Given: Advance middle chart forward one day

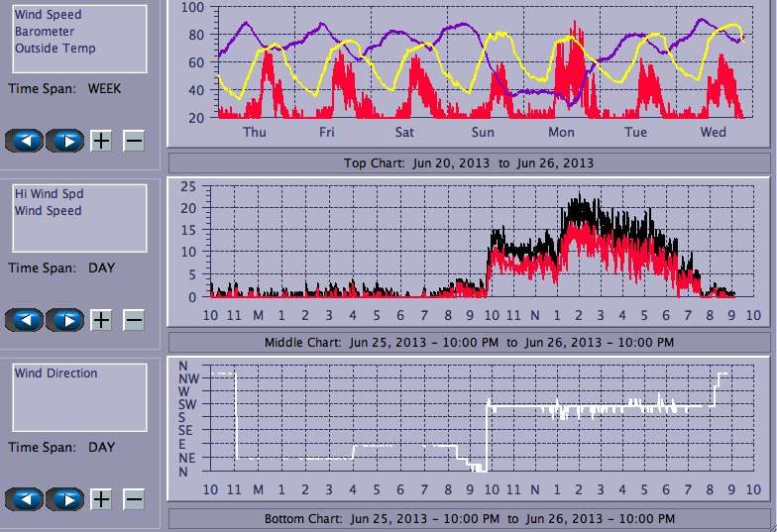Looking at the screenshot, I should pyautogui.click(x=65, y=320).
